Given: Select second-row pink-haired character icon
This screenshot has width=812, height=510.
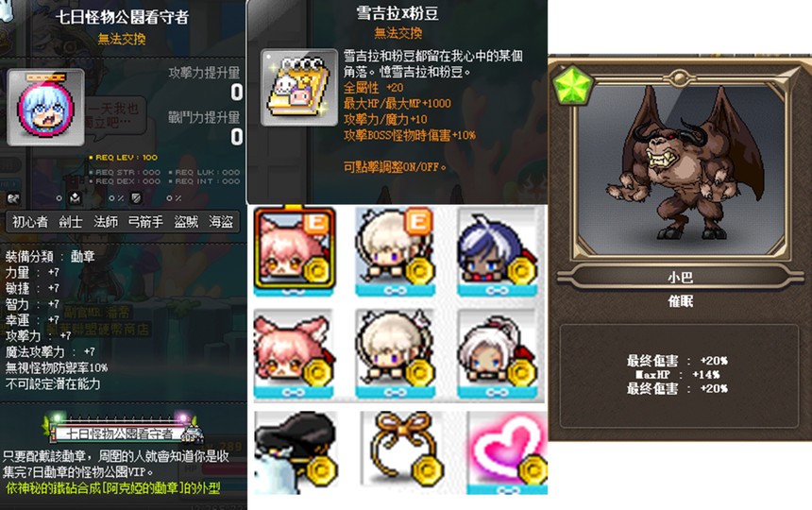Looking at the screenshot, I should pos(293,354).
